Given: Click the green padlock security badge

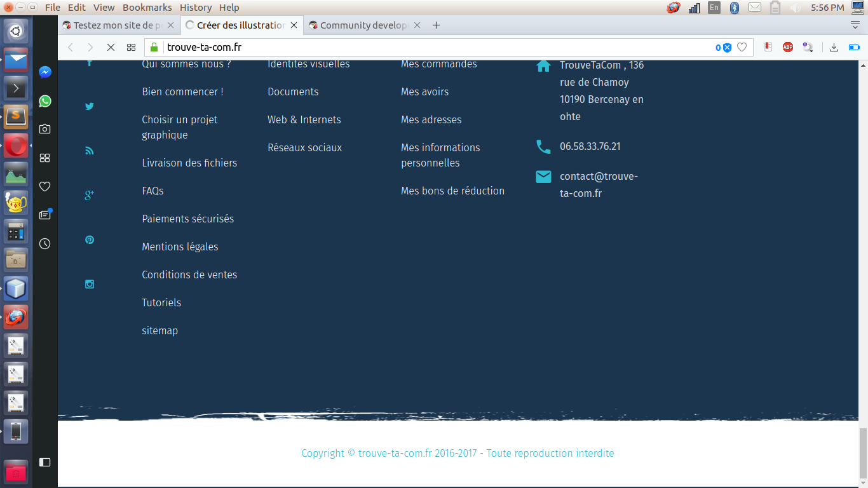Looking at the screenshot, I should click(x=153, y=47).
